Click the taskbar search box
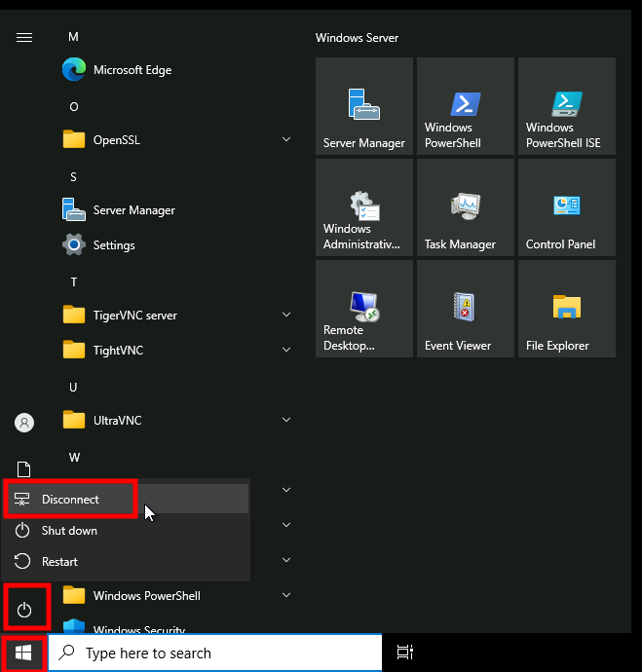The image size is (642, 672). (214, 653)
